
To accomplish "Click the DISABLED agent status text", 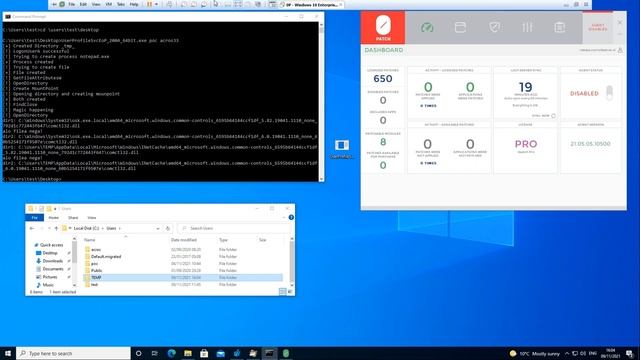I will pyautogui.click(x=584, y=93).
